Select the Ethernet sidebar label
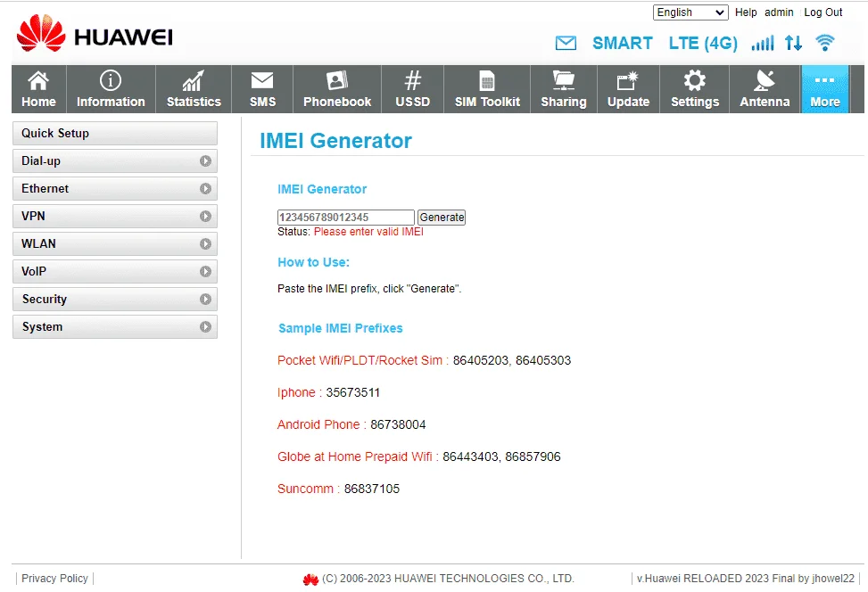The image size is (868, 592). tap(45, 188)
